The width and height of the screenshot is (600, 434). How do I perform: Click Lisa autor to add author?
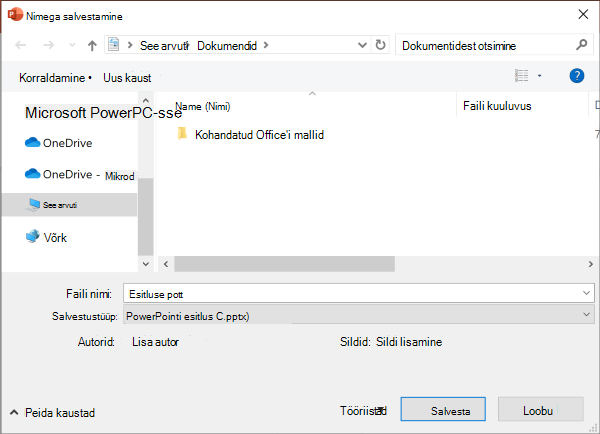click(155, 342)
